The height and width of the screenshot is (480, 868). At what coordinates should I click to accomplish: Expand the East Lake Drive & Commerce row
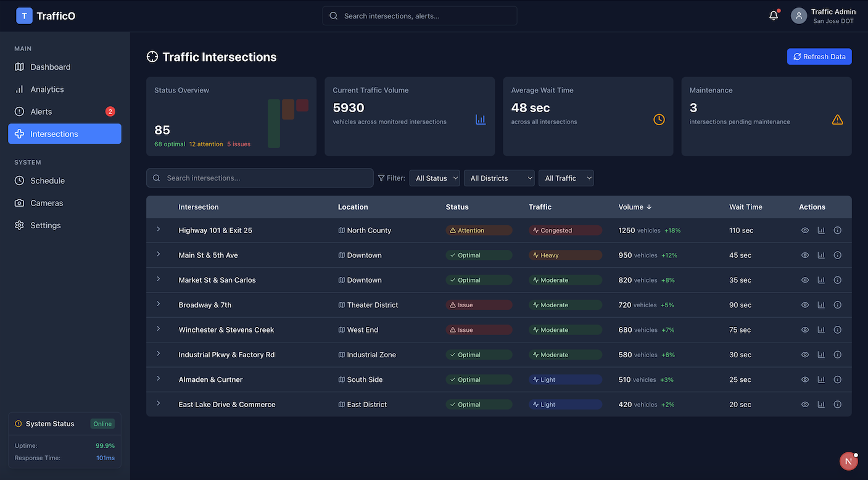point(159,403)
